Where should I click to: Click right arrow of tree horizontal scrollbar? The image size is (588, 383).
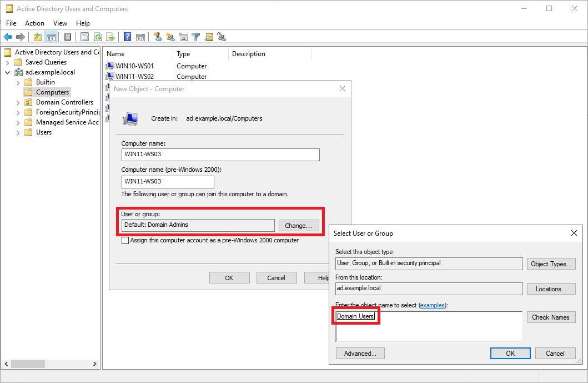point(94,364)
